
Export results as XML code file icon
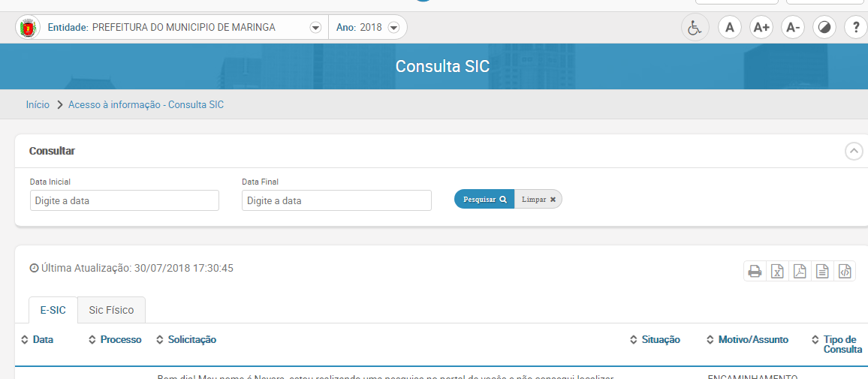tap(844, 271)
